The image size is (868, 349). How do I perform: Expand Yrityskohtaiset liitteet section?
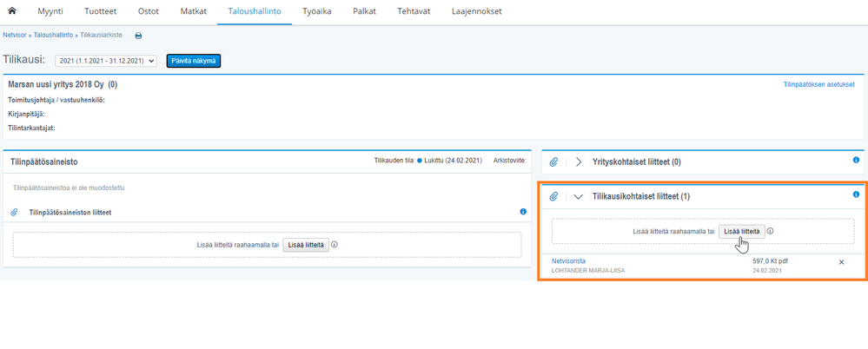(579, 162)
